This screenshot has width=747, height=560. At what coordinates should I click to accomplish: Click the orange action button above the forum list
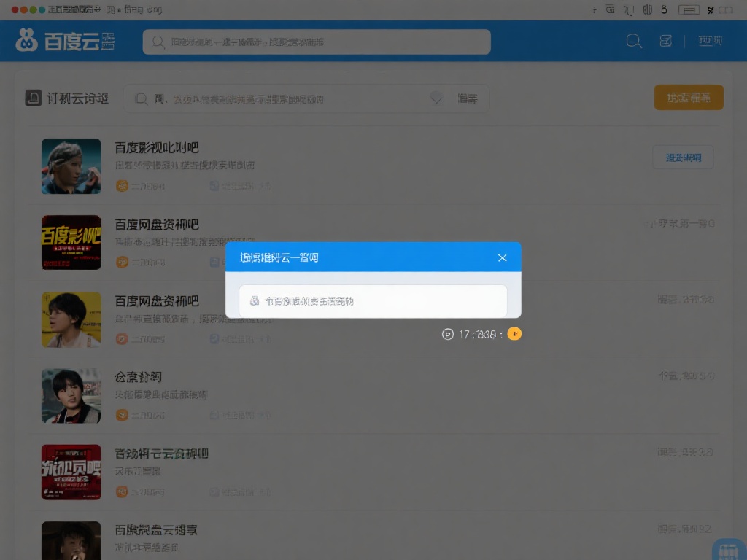688,97
